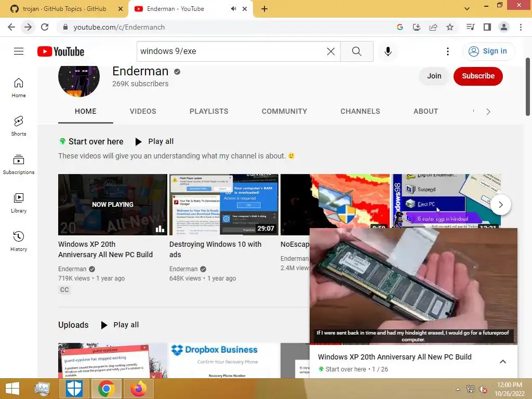Play all Uploads videos
This screenshot has width=532, height=399.
[x=120, y=325]
